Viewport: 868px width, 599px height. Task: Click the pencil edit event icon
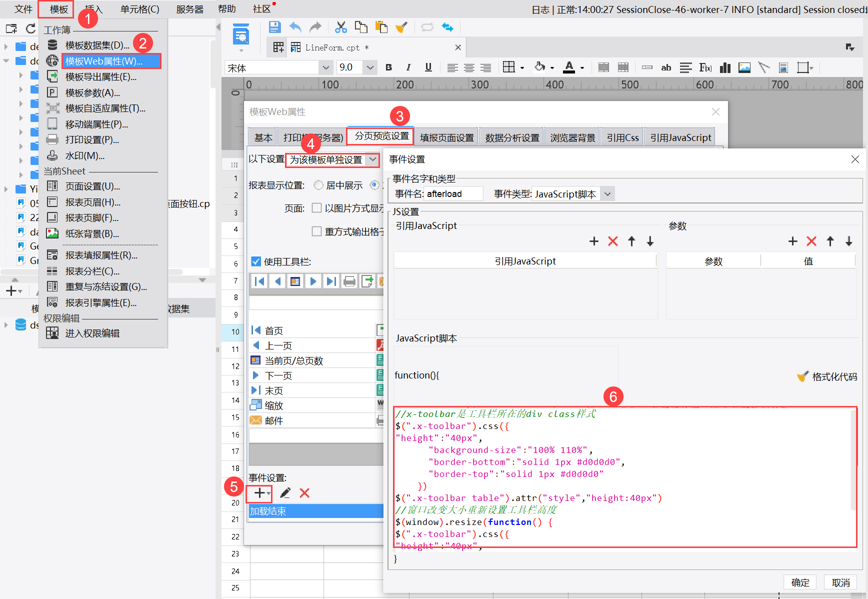285,493
